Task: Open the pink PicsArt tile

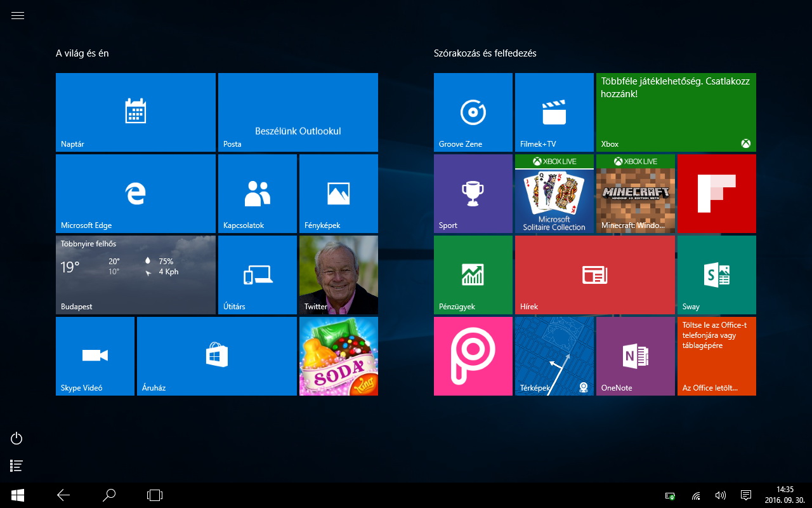Action: 473,356
